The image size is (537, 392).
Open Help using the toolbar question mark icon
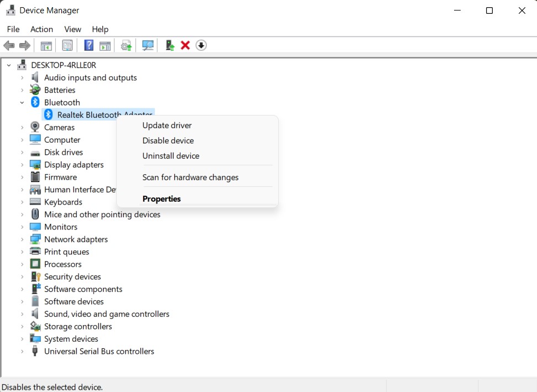tap(88, 45)
